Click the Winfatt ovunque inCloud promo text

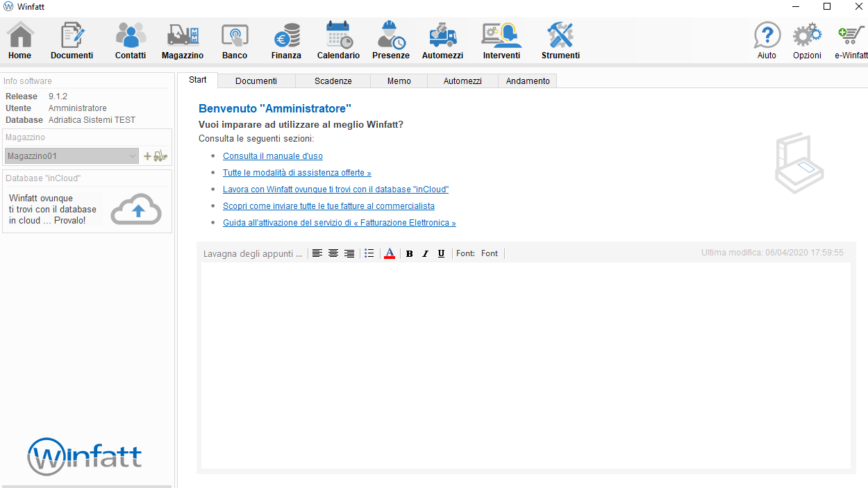53,209
